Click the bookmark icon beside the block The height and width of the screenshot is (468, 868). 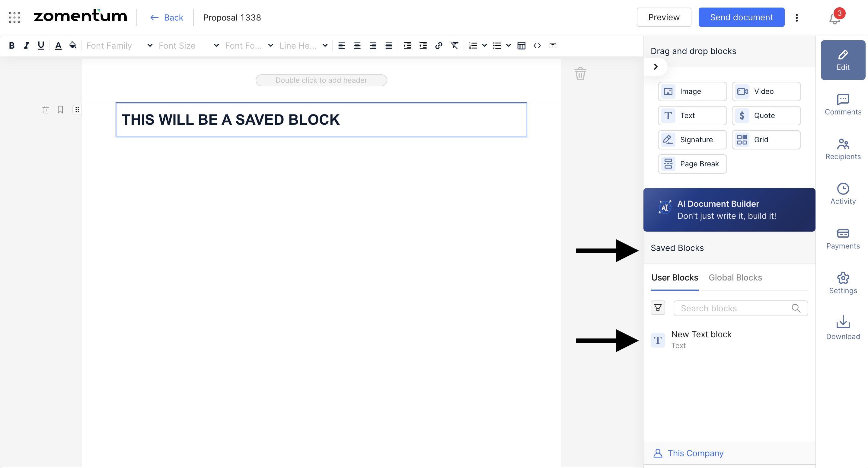coord(60,110)
